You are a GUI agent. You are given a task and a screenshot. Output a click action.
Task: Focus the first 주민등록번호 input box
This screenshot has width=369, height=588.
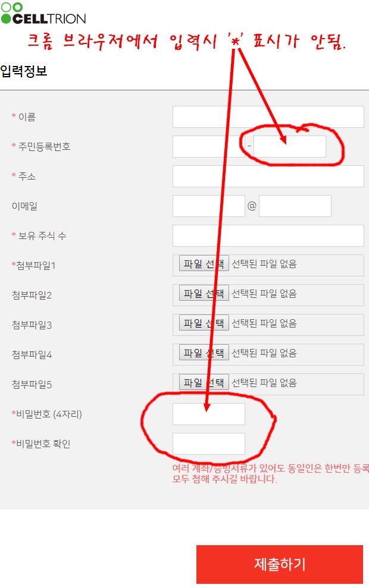click(209, 146)
